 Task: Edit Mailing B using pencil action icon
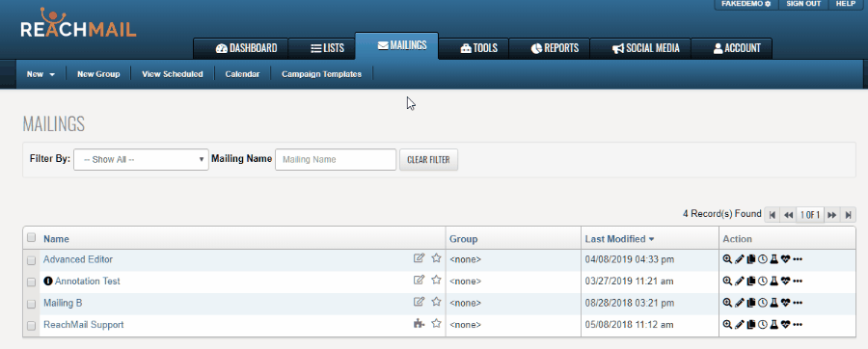click(x=739, y=303)
